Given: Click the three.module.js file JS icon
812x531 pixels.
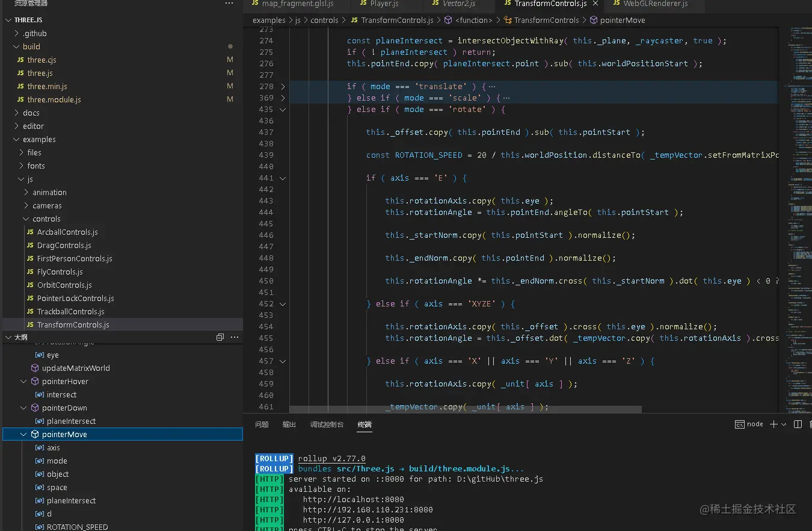Looking at the screenshot, I should [x=21, y=99].
